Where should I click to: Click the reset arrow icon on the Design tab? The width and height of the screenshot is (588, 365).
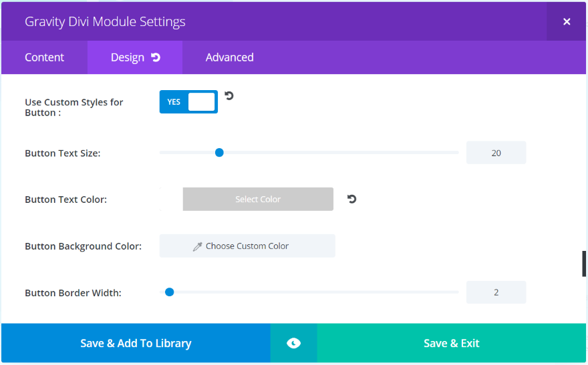pos(156,57)
